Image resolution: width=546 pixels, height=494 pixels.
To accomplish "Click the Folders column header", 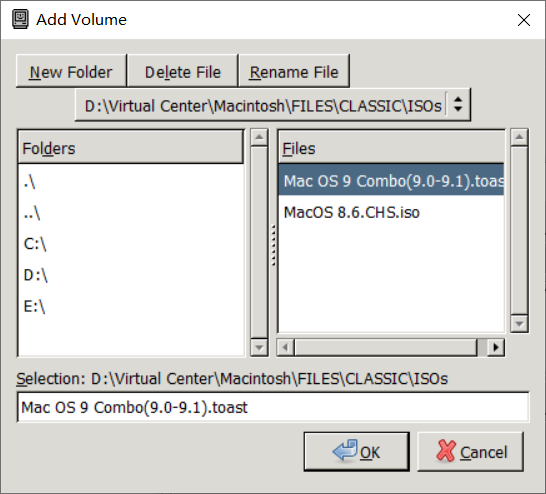I will click(x=131, y=147).
